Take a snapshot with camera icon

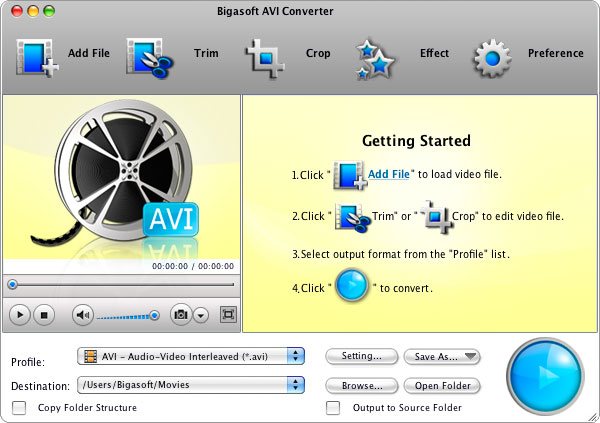pyautogui.click(x=181, y=315)
